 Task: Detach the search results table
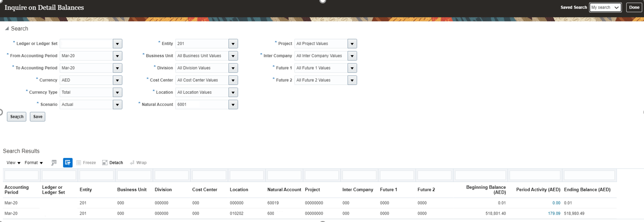tap(112, 162)
